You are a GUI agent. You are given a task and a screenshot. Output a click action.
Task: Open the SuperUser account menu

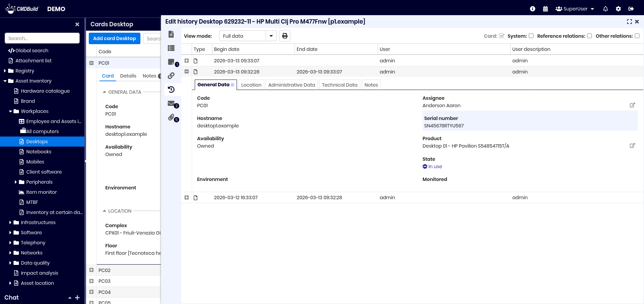point(574,9)
